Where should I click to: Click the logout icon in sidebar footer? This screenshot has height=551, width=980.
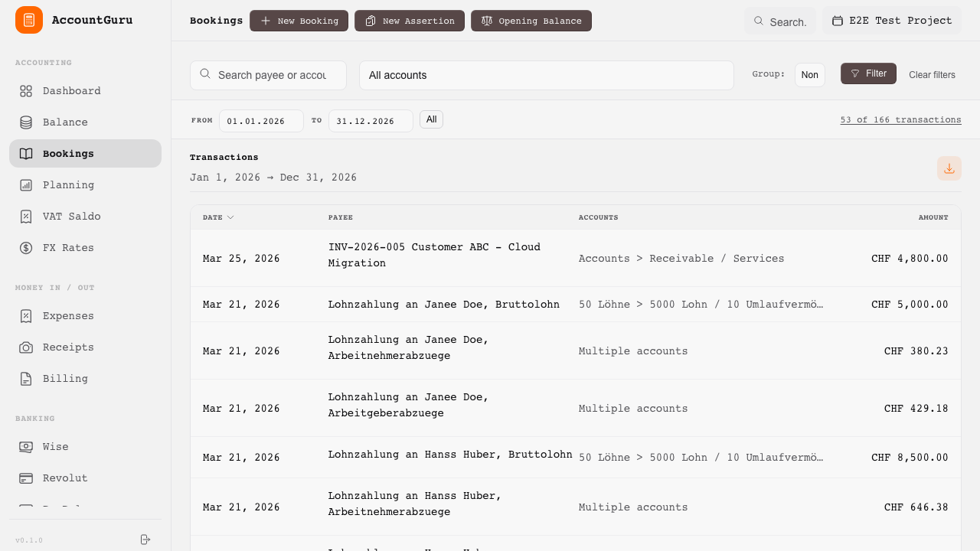tap(145, 540)
